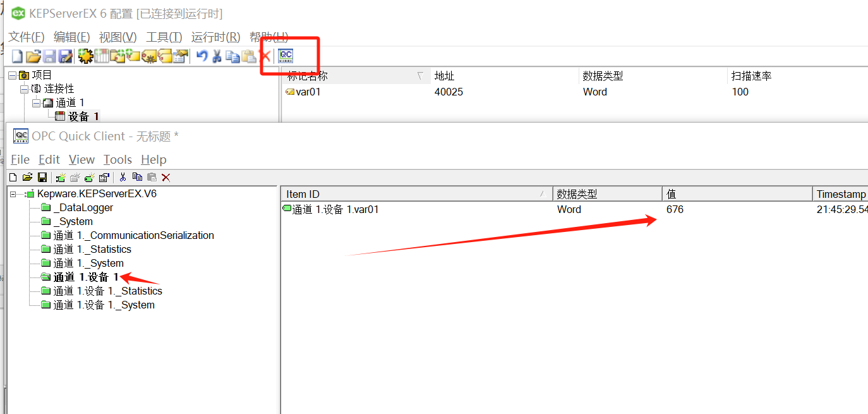This screenshot has width=868, height=414.
Task: Launch Quick Client with QC icon
Action: [285, 56]
